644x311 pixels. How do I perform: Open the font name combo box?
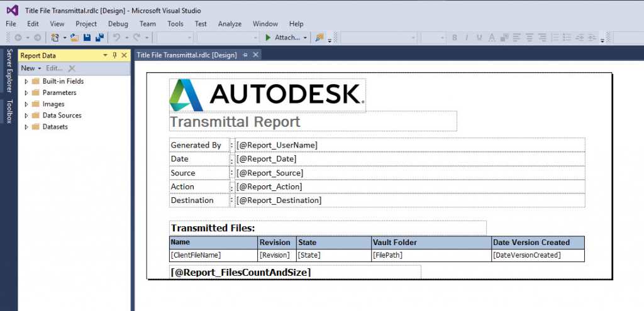(378, 38)
